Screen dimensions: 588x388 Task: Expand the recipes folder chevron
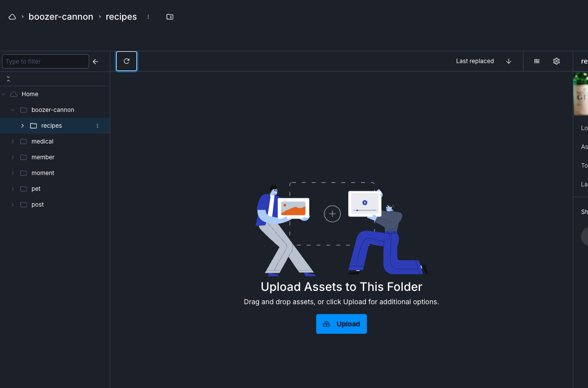(x=23, y=126)
